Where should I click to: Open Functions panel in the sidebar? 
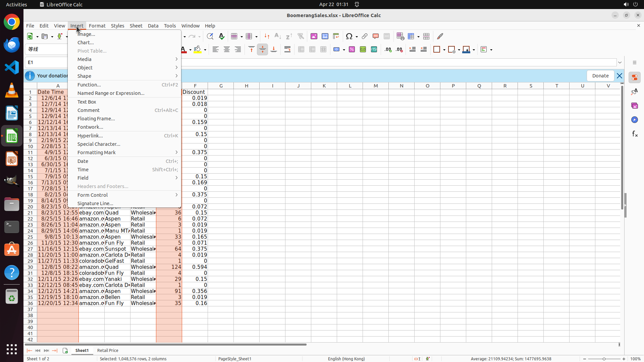coord(634,134)
